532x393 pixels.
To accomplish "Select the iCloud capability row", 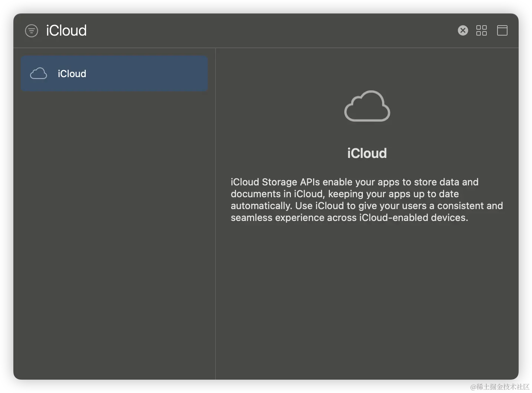I will pos(114,73).
